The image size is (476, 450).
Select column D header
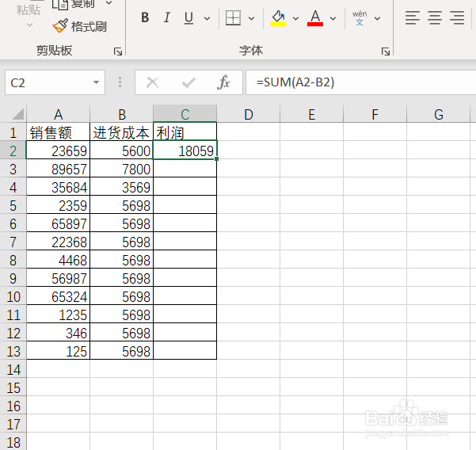click(x=249, y=114)
